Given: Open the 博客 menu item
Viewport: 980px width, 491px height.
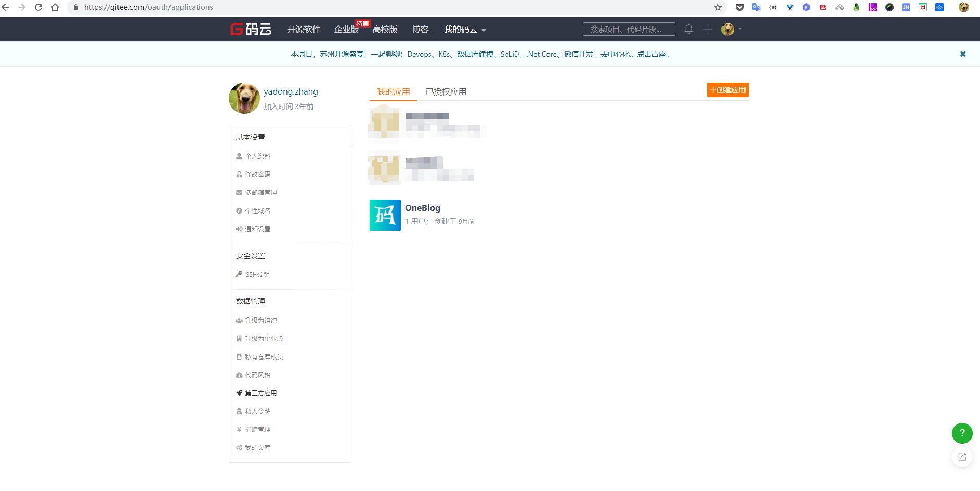Looking at the screenshot, I should [x=420, y=30].
